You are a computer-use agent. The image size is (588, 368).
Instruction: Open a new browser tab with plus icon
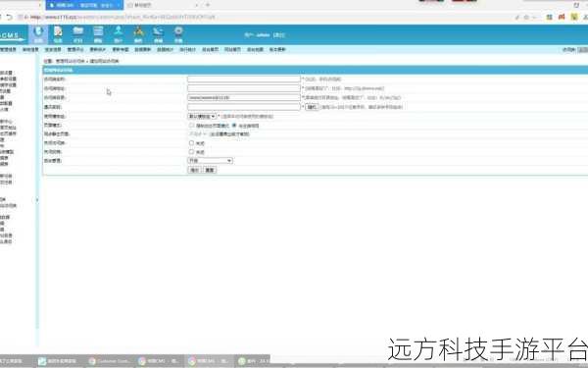coord(208,5)
